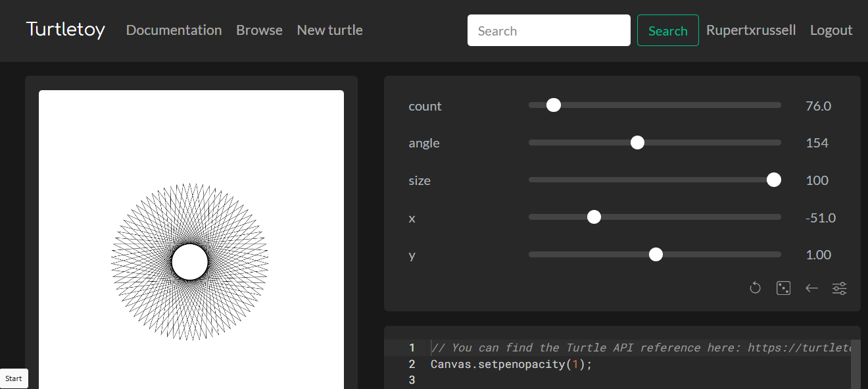The height and width of the screenshot is (389, 868).
Task: Click the Turtletoy logo
Action: tap(65, 30)
